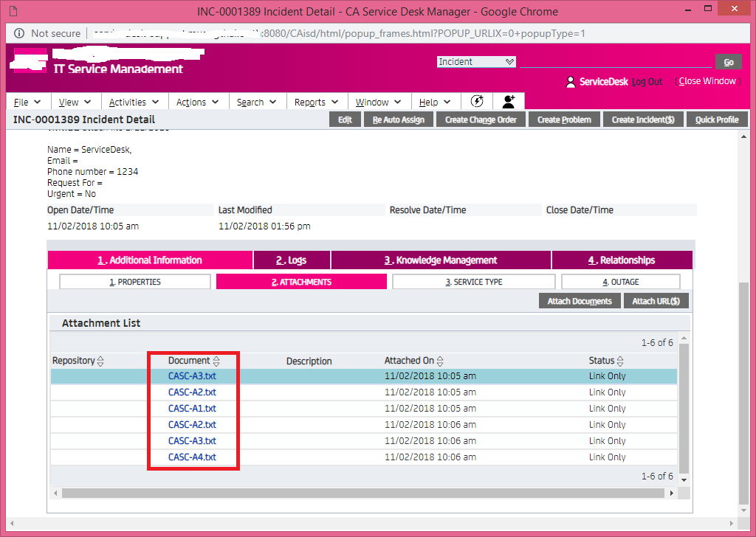Screen dimensions: 756x537
Task: Click Last Modified value 11/02/2018 01:56 pm
Action: point(264,226)
